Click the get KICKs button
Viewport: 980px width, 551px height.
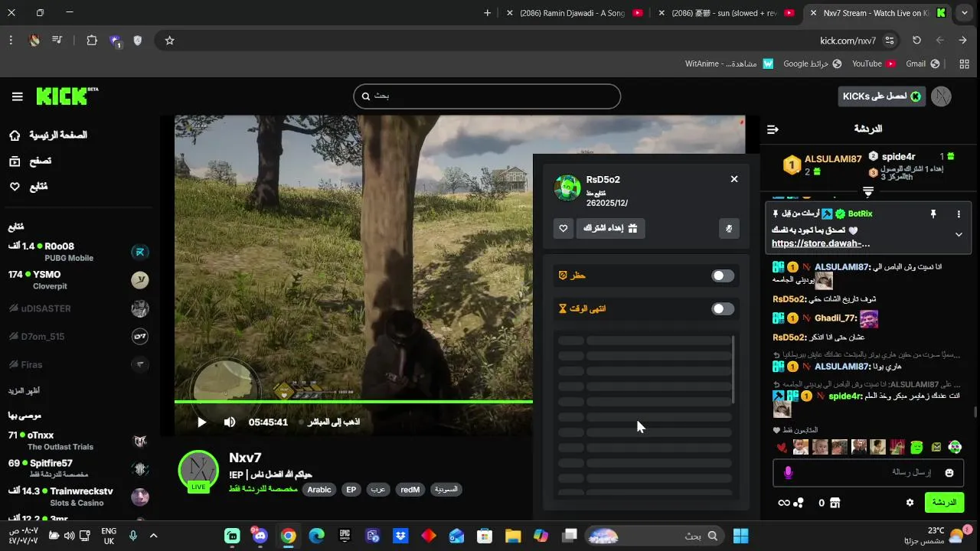pyautogui.click(x=882, y=96)
